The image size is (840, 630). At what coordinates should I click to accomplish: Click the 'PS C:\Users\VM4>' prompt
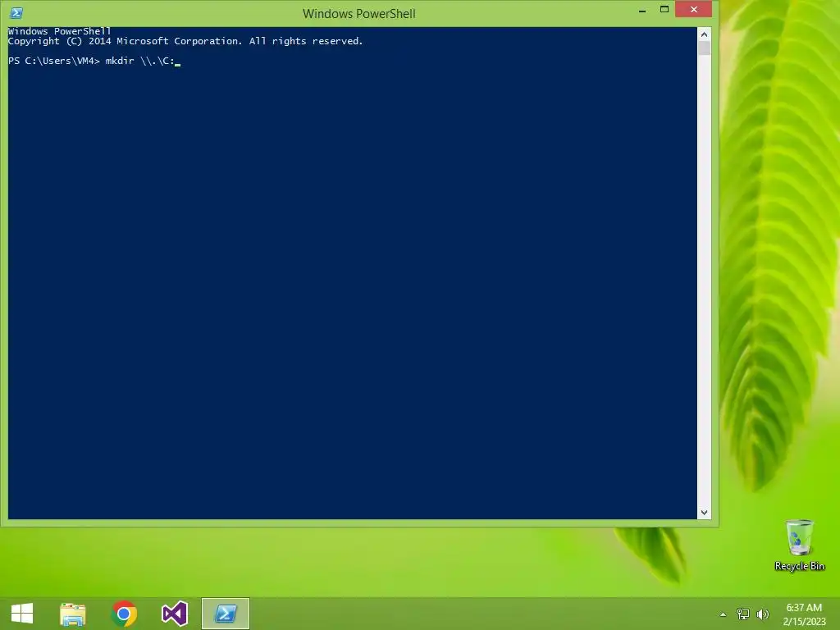point(54,61)
